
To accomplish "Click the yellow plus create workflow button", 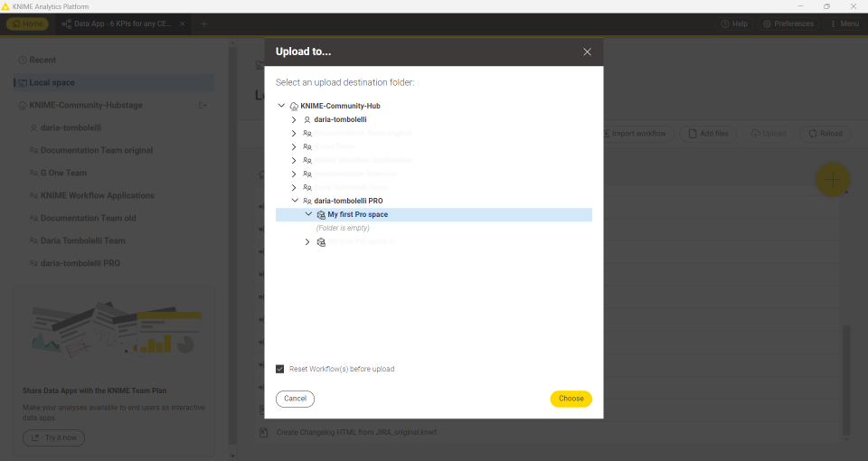I will [832, 179].
